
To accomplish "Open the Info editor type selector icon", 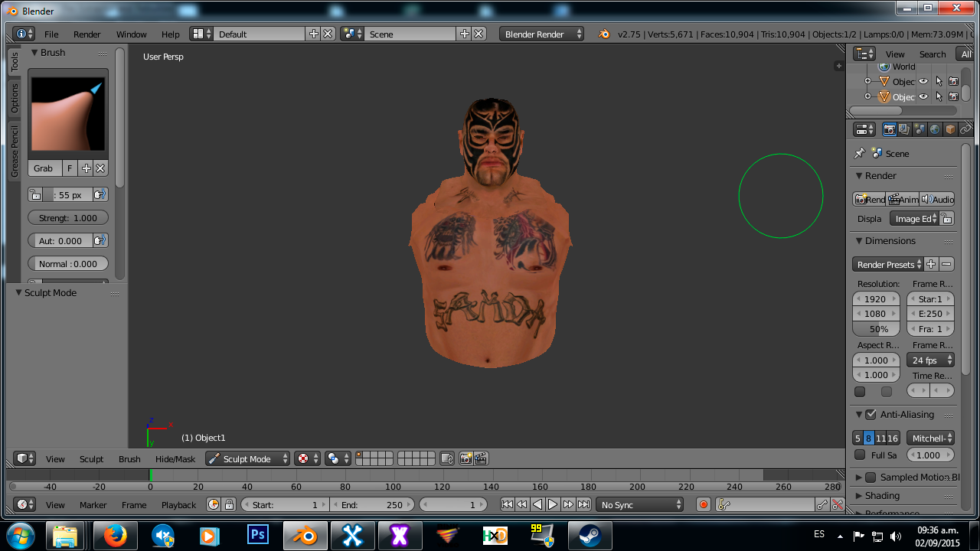I will coord(24,34).
